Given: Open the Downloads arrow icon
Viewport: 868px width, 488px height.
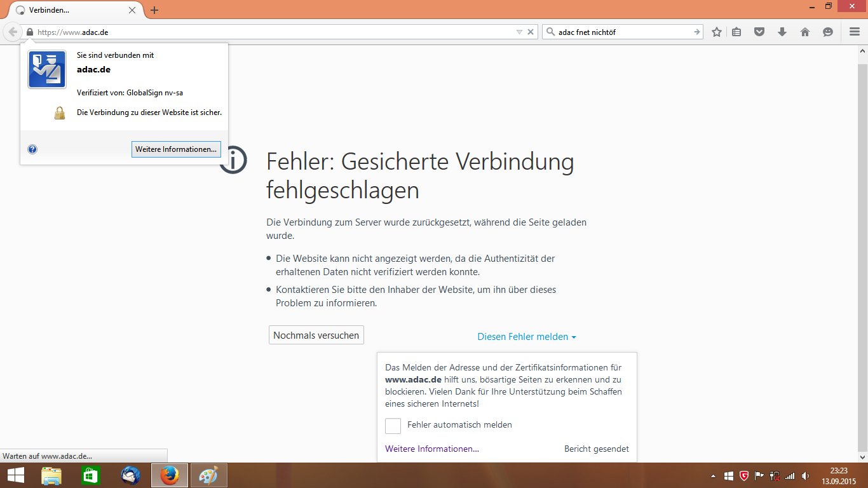Looking at the screenshot, I should tap(782, 32).
